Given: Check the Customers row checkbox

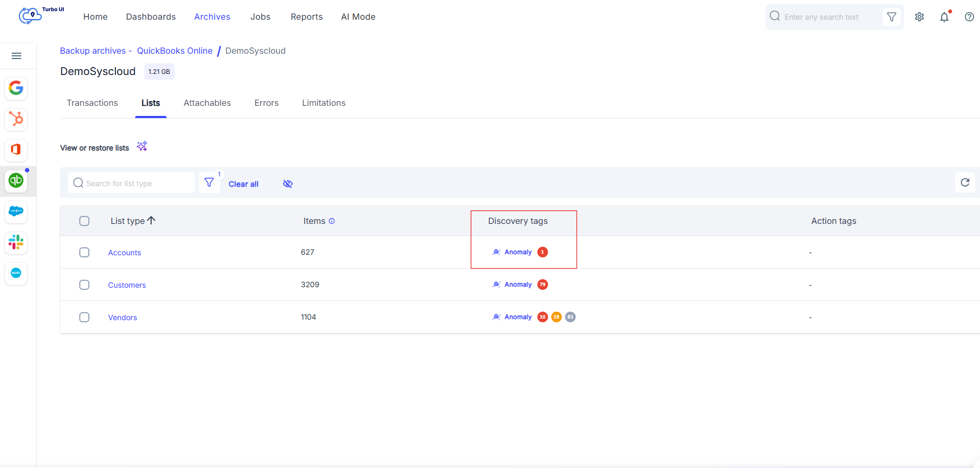Looking at the screenshot, I should [84, 285].
